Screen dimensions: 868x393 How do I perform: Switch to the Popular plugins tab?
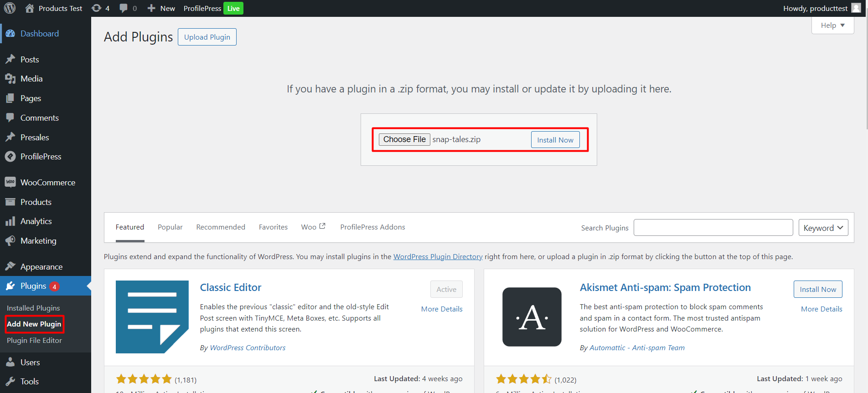coord(170,227)
